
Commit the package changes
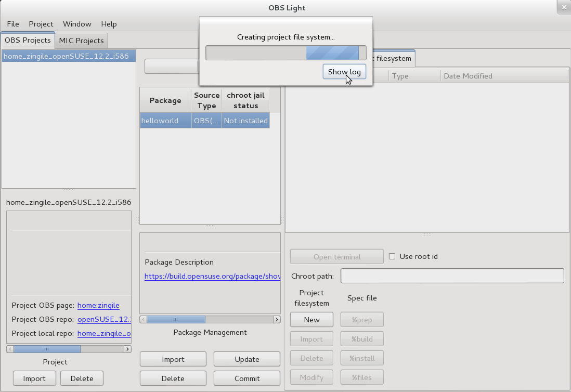coord(246,378)
